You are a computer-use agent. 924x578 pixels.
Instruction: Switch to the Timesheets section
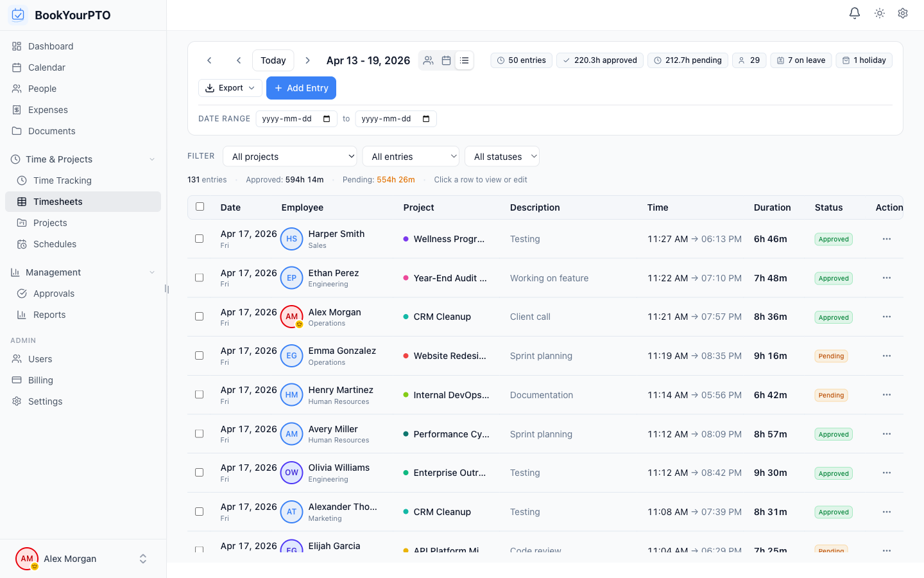click(58, 201)
